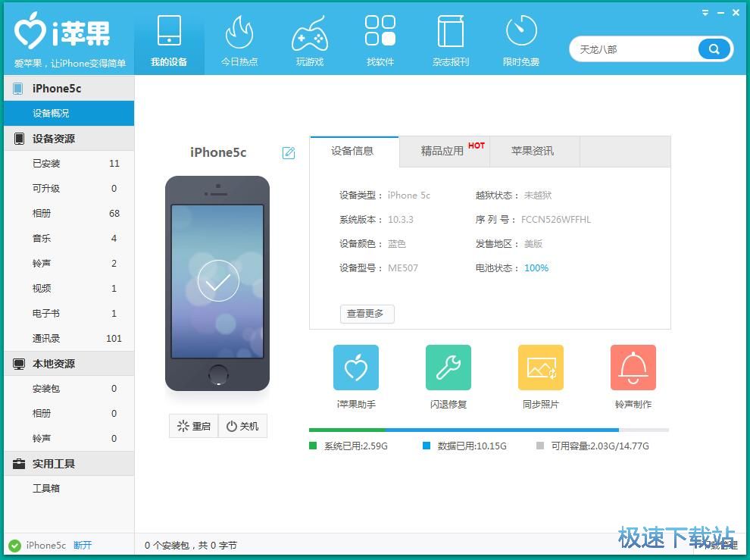This screenshot has width=750, height=560.
Task: Click status text 0 个安装包，共 0 字节
Action: click(190, 546)
